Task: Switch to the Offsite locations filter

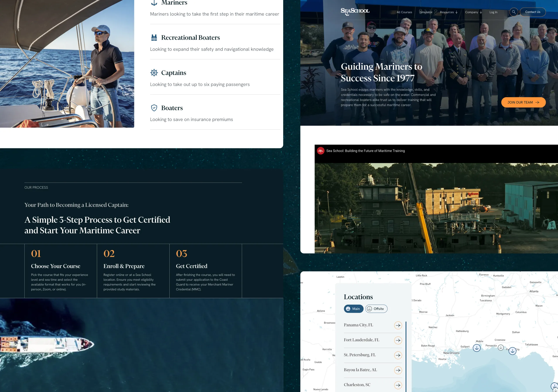Action: (x=376, y=309)
